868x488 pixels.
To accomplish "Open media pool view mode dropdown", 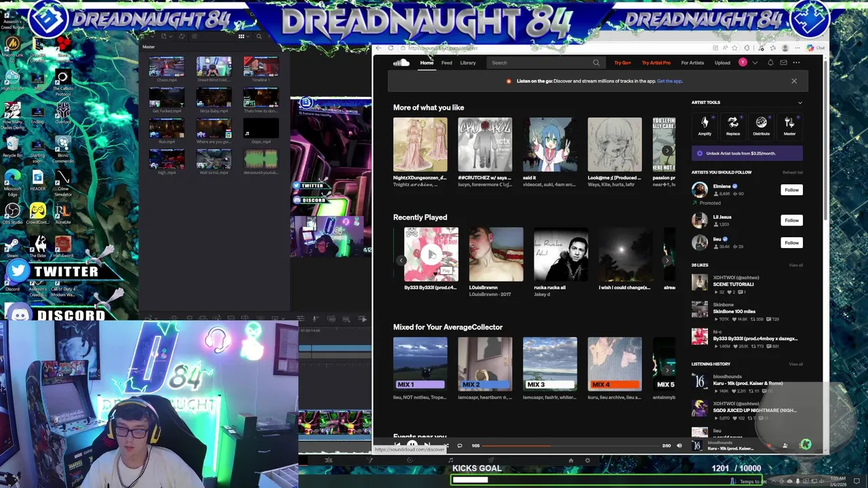I will coord(243,37).
